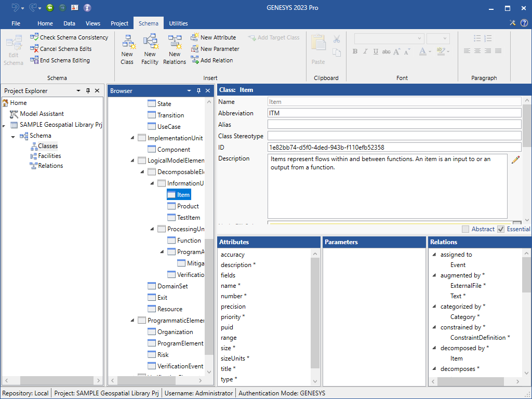532x399 pixels.
Task: Click Check Schema Consistency
Action: pos(69,37)
